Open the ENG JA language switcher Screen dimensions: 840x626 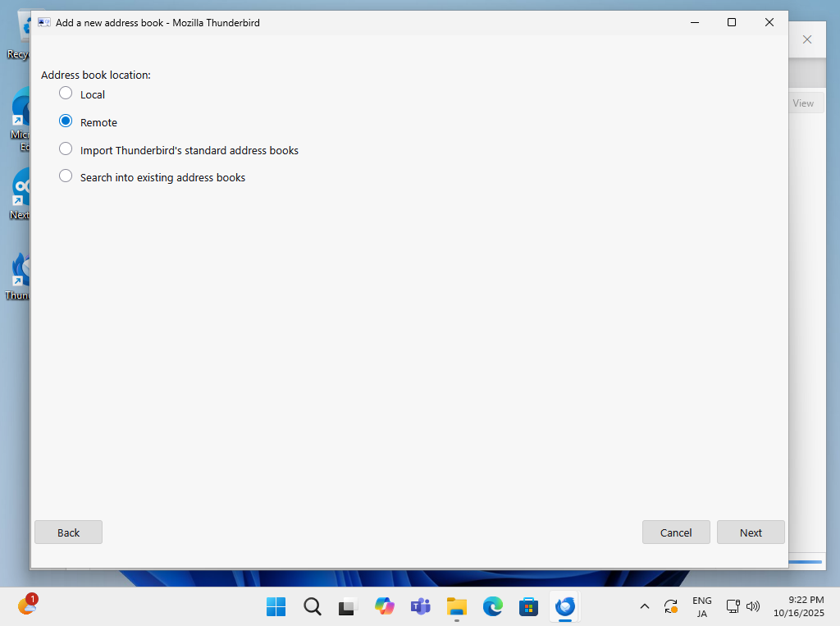click(701, 606)
